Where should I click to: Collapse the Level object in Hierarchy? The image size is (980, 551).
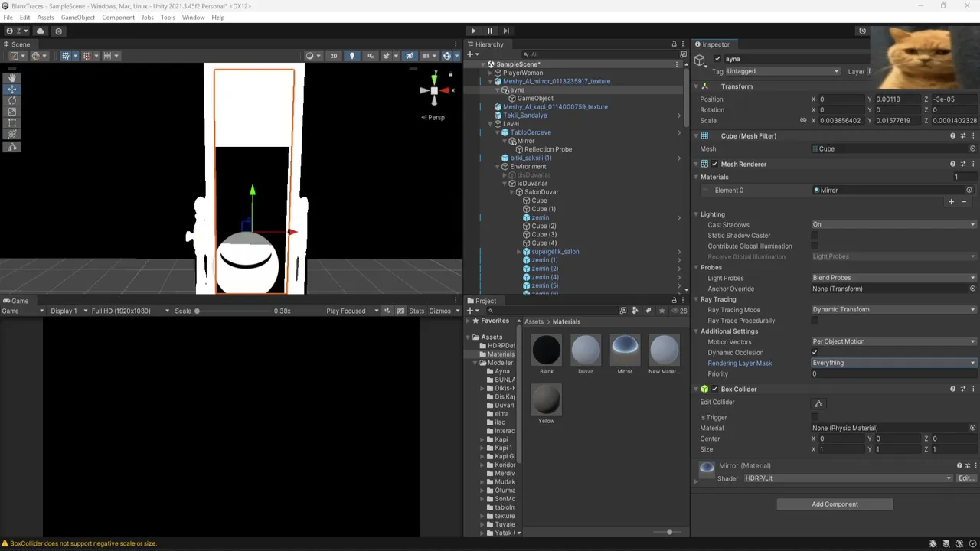pos(492,124)
